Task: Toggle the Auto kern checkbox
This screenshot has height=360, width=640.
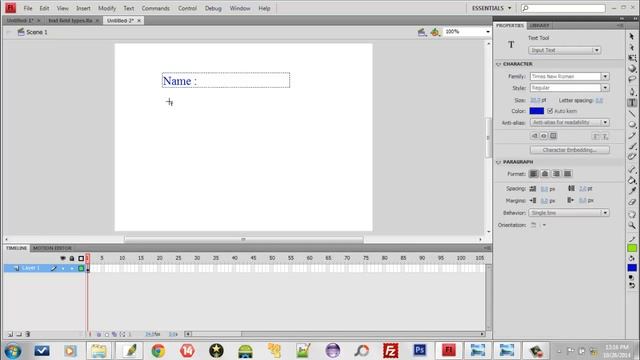Action: tap(550, 111)
